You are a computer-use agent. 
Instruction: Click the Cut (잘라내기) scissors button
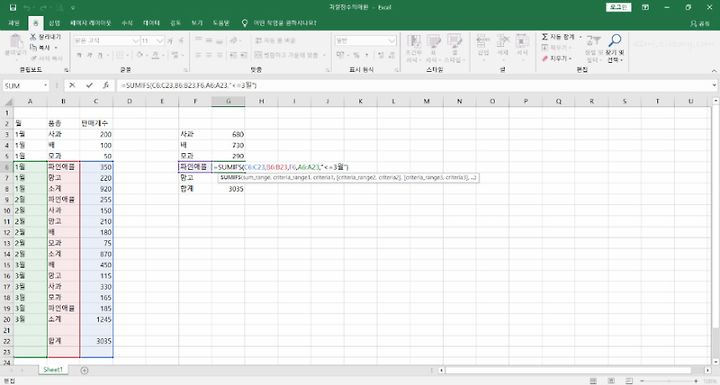(45, 37)
